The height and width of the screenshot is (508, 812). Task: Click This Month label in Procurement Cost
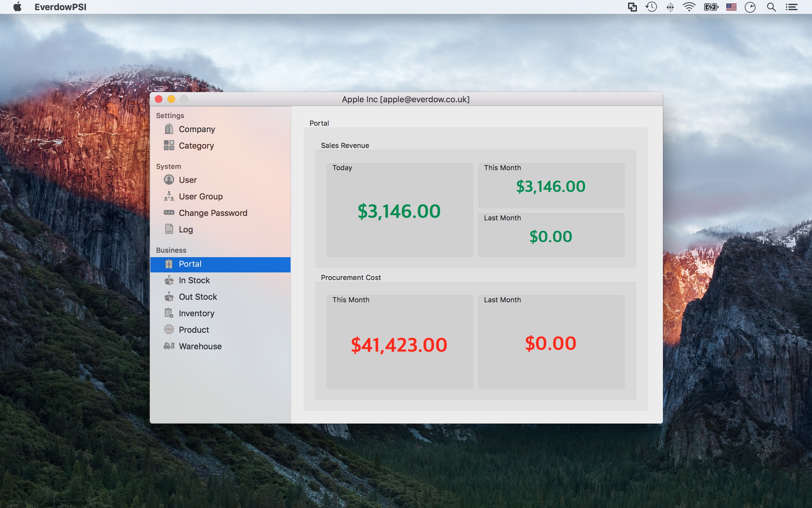[x=350, y=300]
